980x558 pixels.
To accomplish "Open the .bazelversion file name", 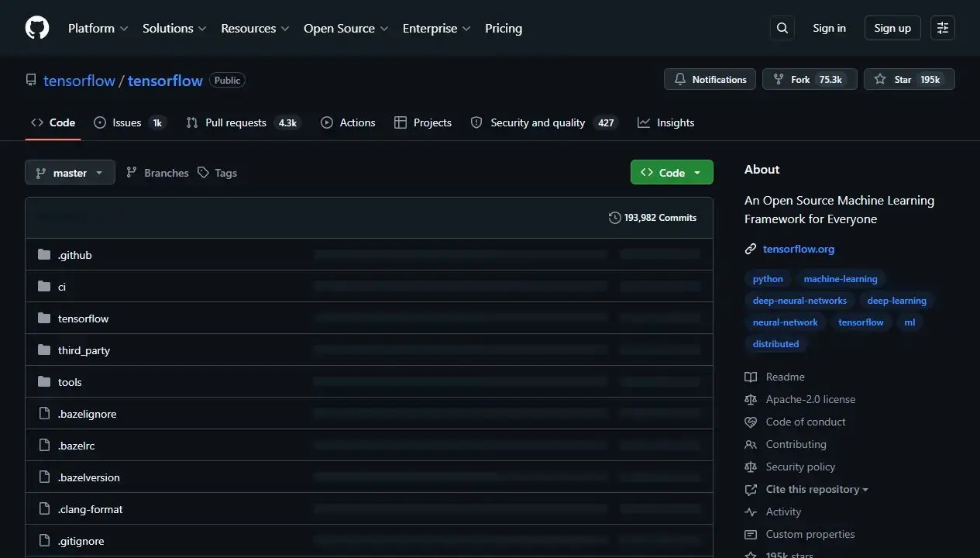I will pyautogui.click(x=88, y=477).
